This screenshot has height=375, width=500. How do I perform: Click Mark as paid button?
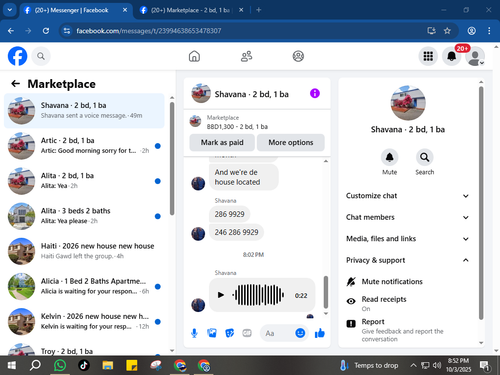pos(222,142)
